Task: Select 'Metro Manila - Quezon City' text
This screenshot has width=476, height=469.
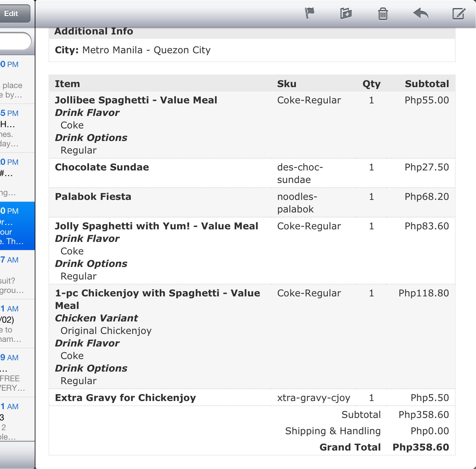Action: point(146,50)
